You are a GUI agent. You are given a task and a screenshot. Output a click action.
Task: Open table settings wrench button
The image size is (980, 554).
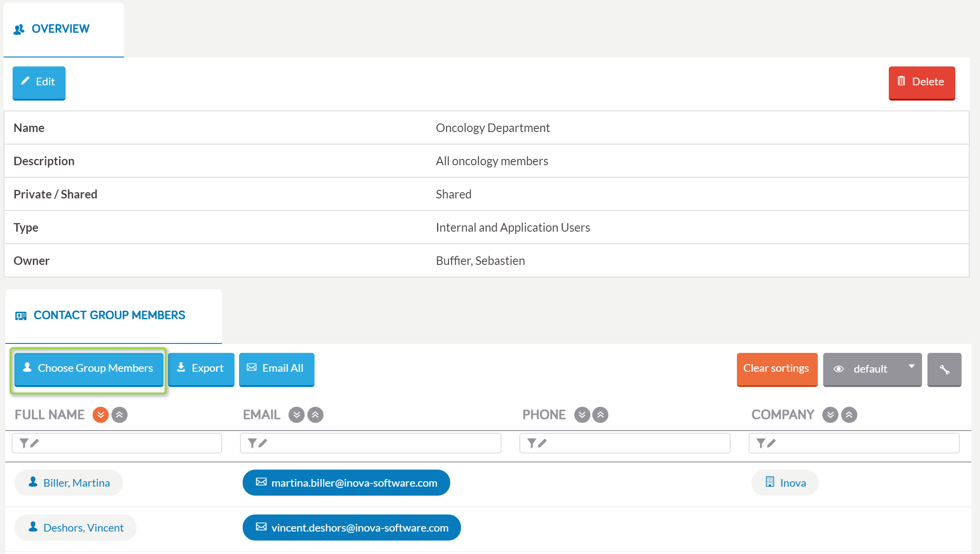[x=945, y=369]
